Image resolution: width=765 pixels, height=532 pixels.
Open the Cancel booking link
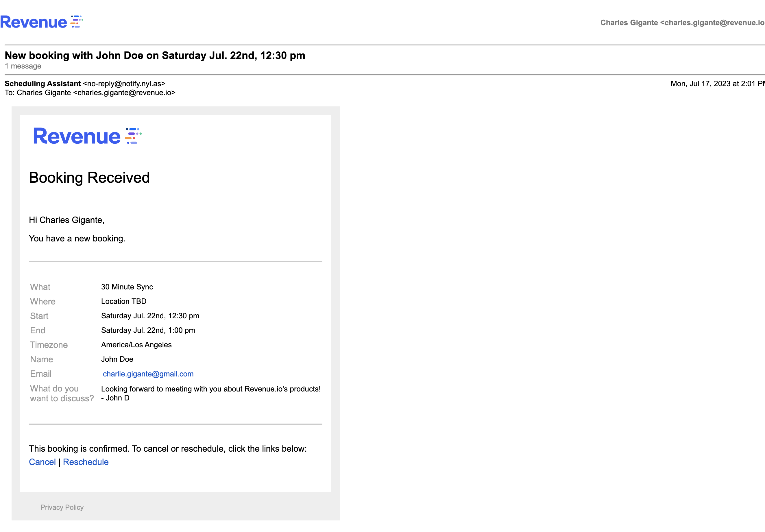click(42, 462)
